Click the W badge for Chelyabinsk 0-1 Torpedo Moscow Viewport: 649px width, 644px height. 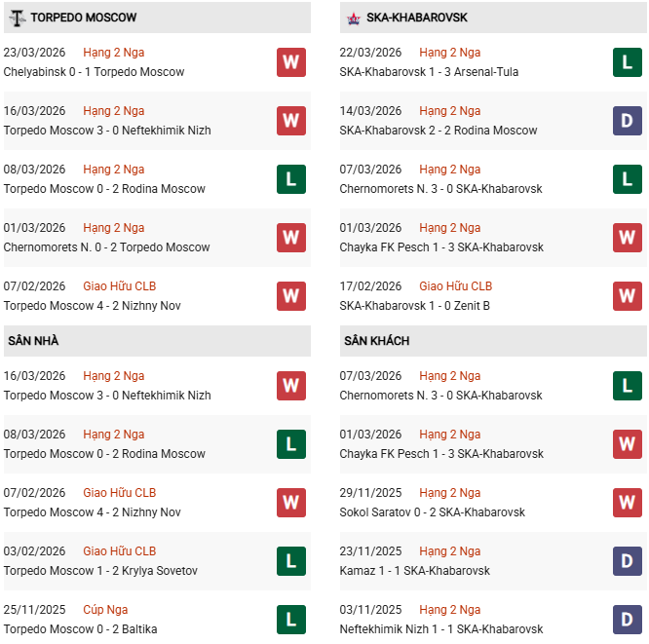point(290,62)
